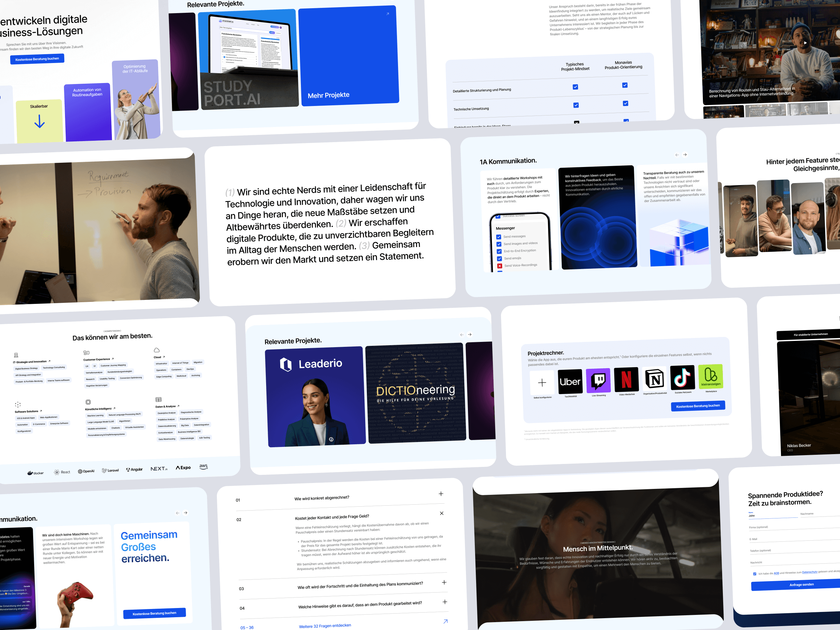Click next arrow beside Relevante Projekte with Leaderio
Image resolution: width=840 pixels, height=630 pixels.
(x=470, y=335)
